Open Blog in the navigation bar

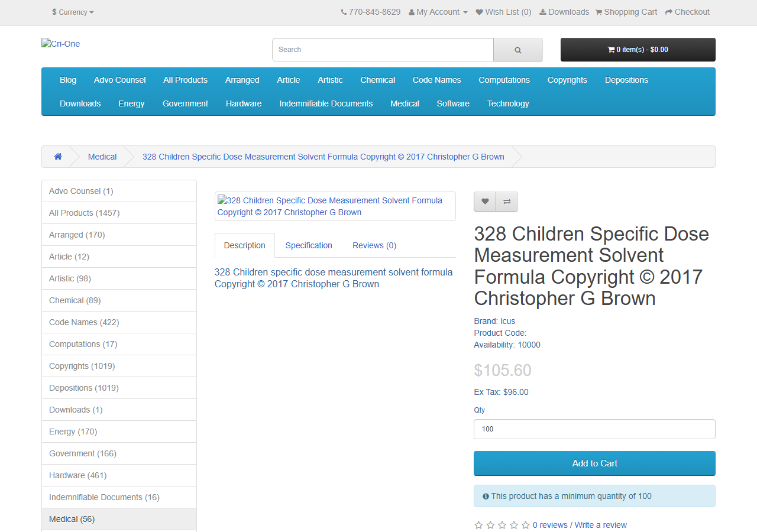[68, 80]
